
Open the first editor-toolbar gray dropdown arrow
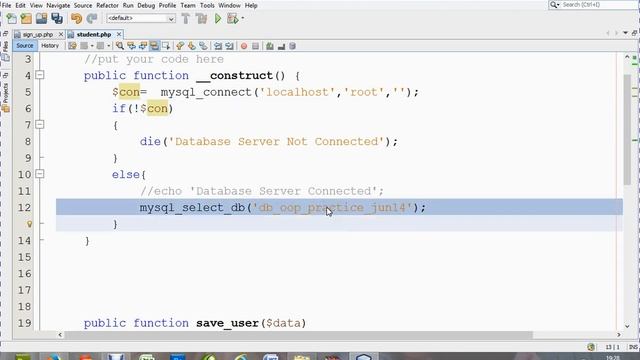pyautogui.click(x=92, y=46)
